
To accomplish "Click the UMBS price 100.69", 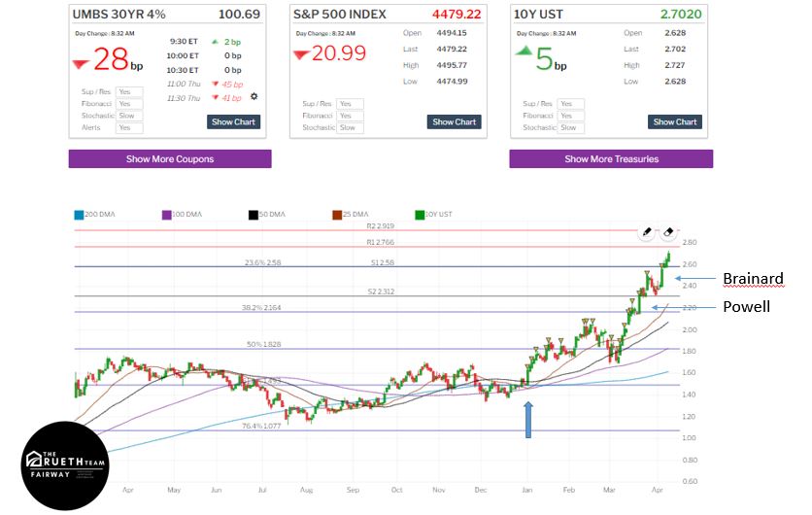I will (239, 14).
